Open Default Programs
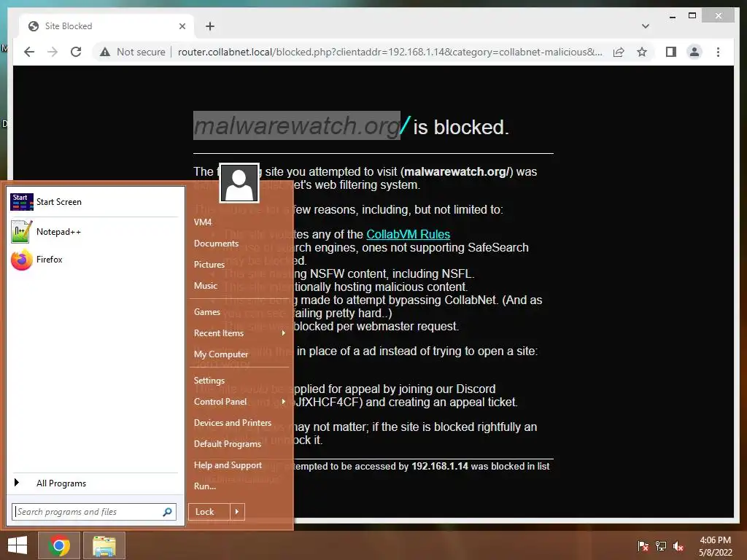Image resolution: width=747 pixels, height=560 pixels. [228, 444]
